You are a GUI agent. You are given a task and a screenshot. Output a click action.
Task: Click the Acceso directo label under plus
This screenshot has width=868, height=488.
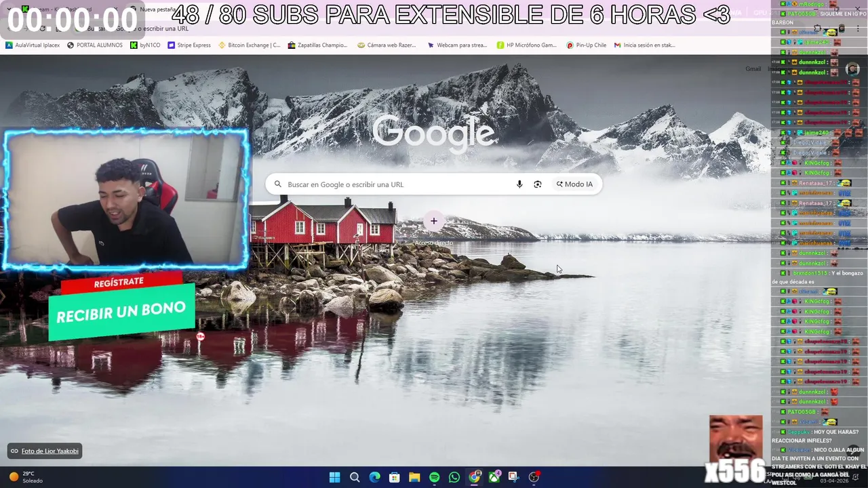coord(434,243)
